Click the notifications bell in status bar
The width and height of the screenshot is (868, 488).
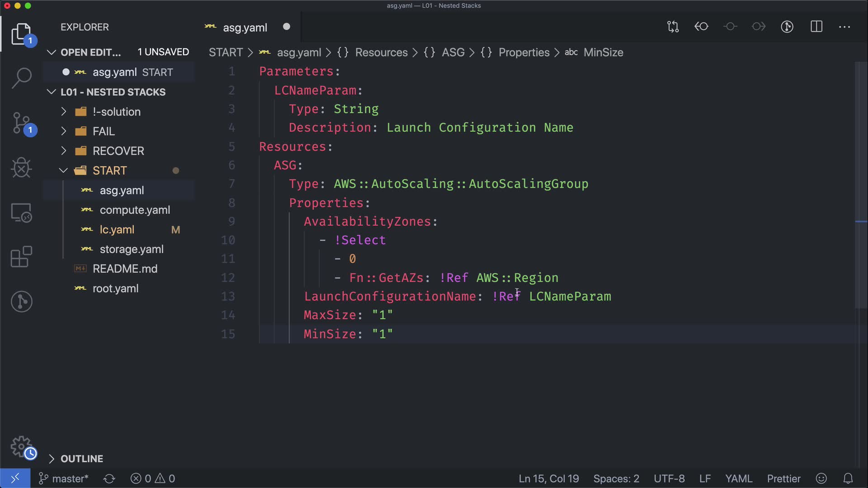848,479
